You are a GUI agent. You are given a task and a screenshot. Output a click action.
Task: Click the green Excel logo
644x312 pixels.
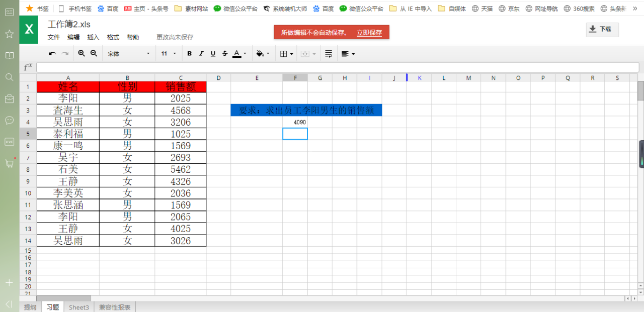point(29,29)
